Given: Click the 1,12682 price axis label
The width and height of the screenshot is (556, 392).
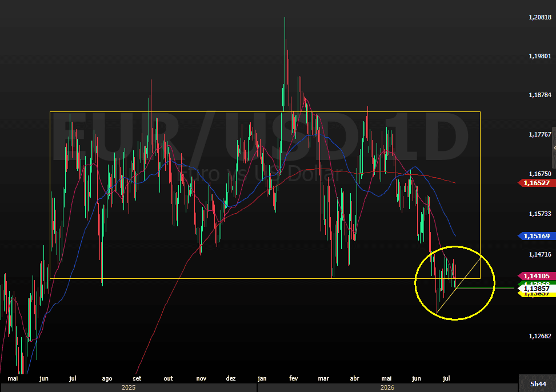Looking at the screenshot, I should pos(540,336).
